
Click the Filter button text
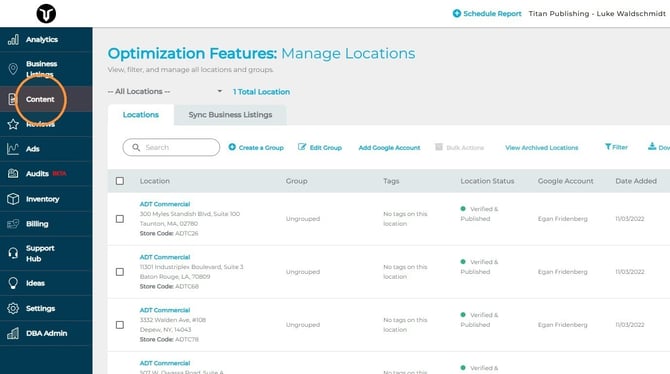[620, 147]
